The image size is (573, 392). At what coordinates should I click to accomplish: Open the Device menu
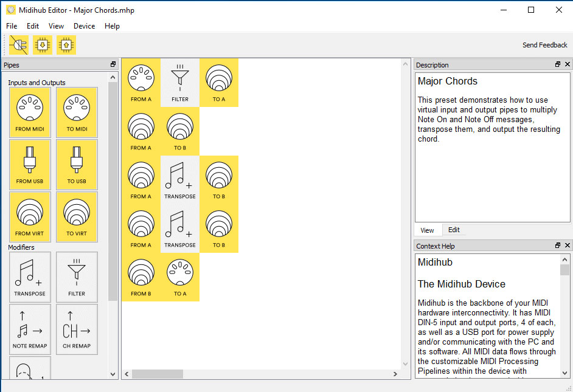(84, 26)
